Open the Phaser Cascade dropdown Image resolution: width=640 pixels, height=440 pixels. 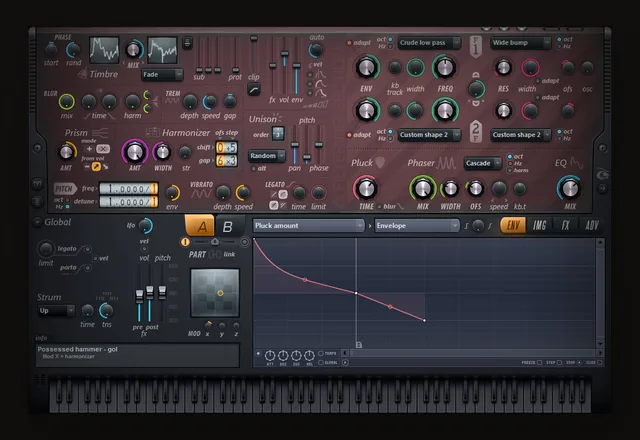[483, 163]
